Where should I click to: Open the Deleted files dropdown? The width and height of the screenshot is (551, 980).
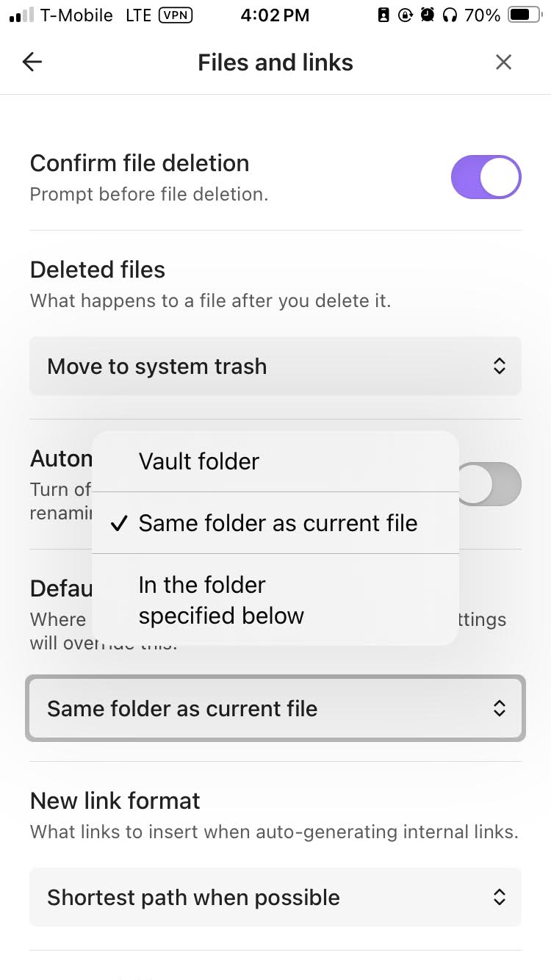click(x=275, y=367)
